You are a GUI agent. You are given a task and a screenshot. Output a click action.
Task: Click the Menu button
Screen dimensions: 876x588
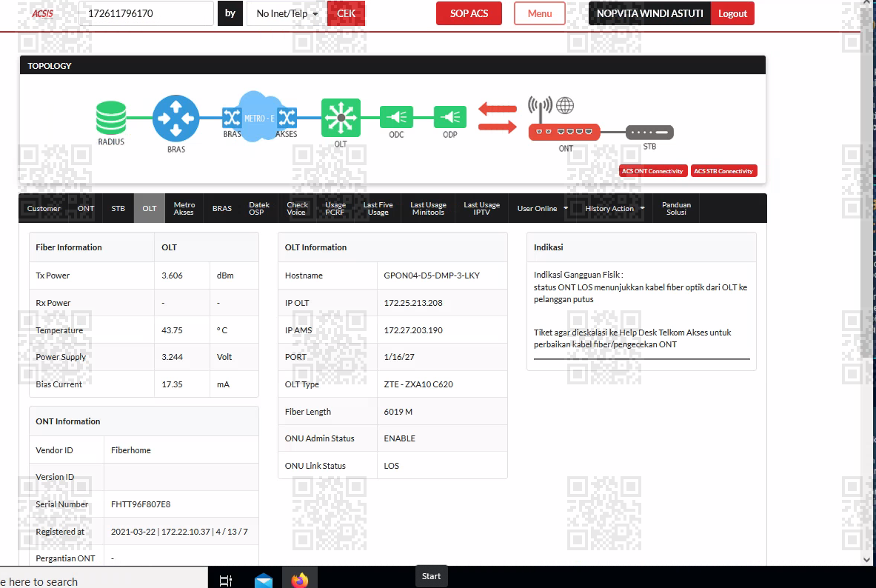coord(540,13)
